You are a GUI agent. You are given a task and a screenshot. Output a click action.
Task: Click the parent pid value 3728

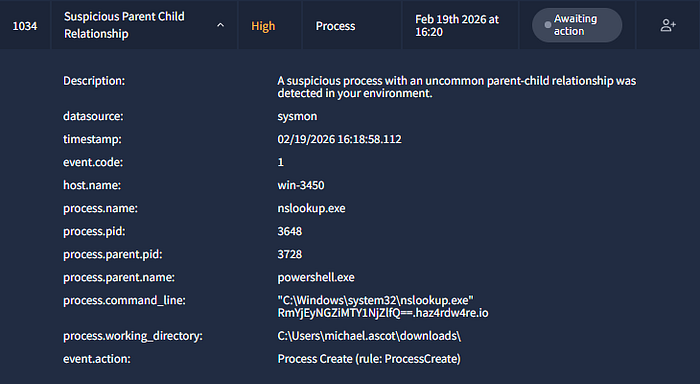[290, 254]
